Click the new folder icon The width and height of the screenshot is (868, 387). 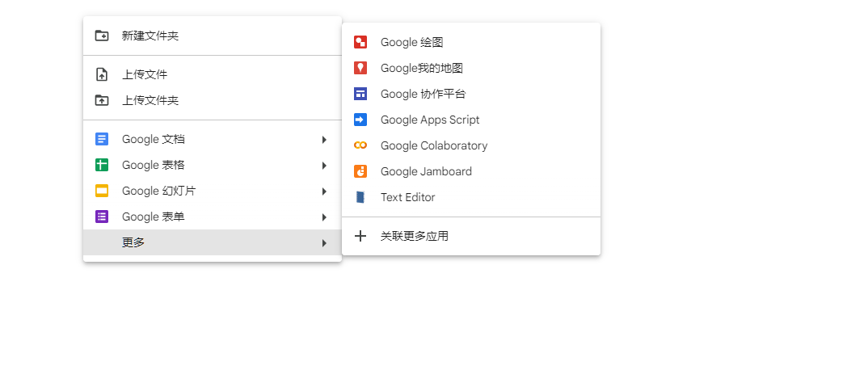point(102,36)
